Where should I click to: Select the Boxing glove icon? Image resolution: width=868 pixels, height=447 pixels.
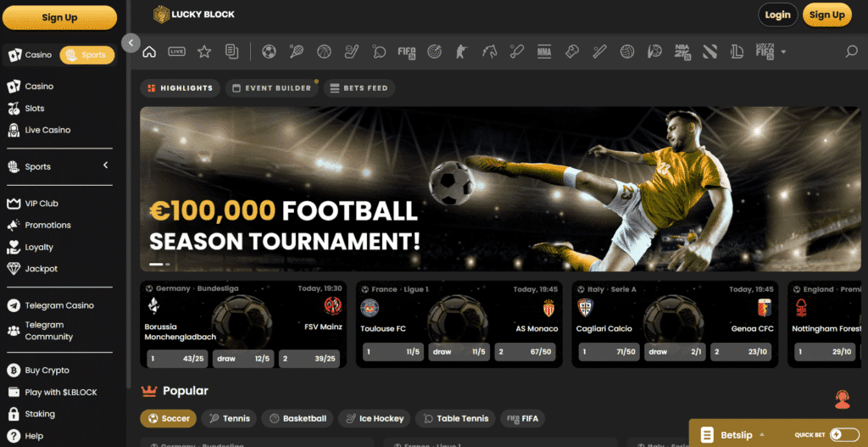[x=572, y=52]
